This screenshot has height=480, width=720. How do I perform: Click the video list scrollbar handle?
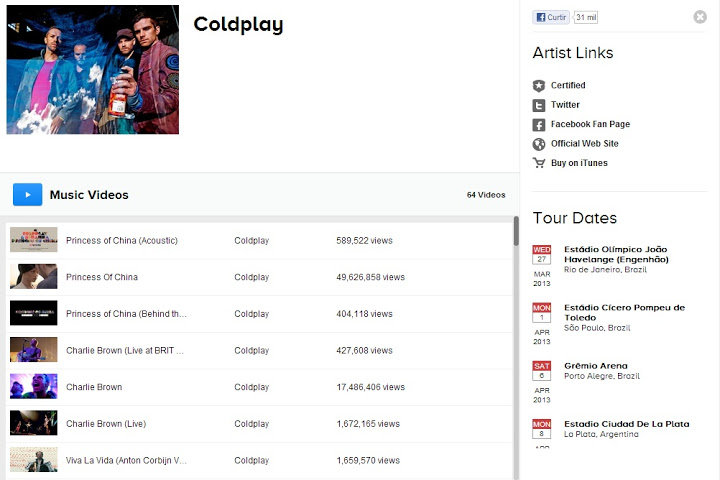(x=516, y=231)
